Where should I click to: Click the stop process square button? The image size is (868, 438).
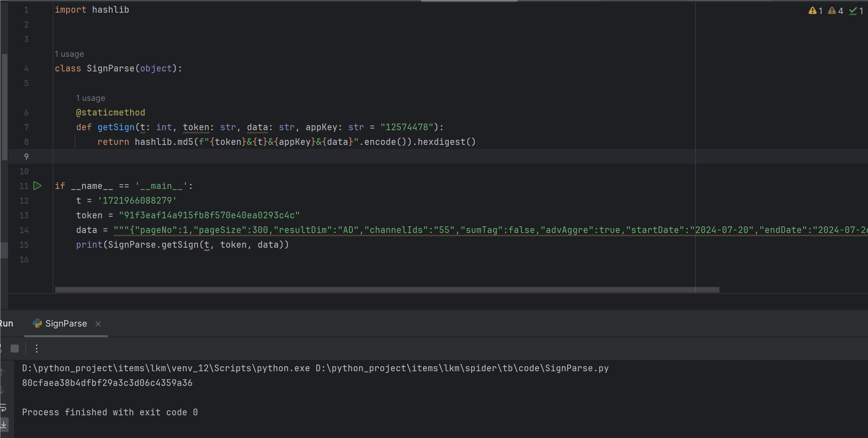coord(14,348)
